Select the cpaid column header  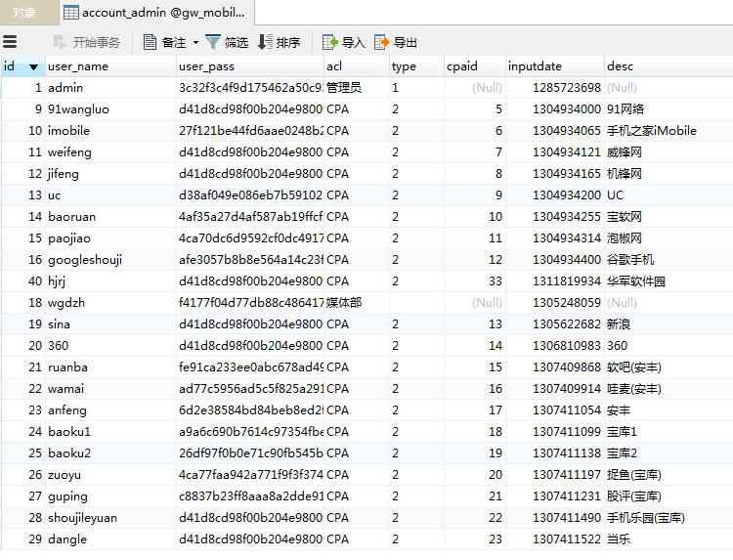click(475, 66)
